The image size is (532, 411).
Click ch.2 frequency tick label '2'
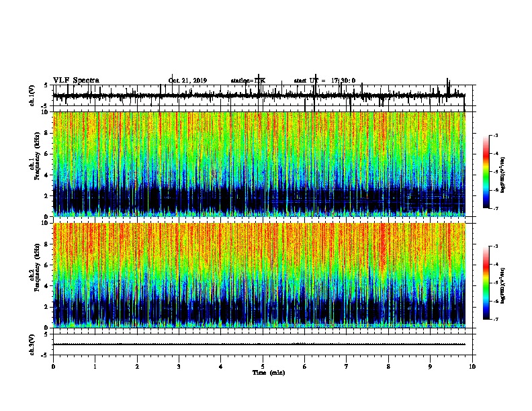click(x=46, y=307)
